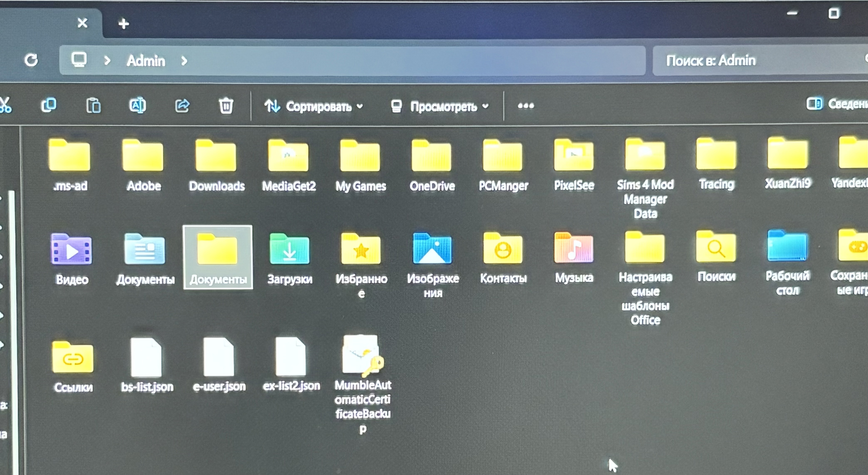Select the Tracing folder

[716, 164]
